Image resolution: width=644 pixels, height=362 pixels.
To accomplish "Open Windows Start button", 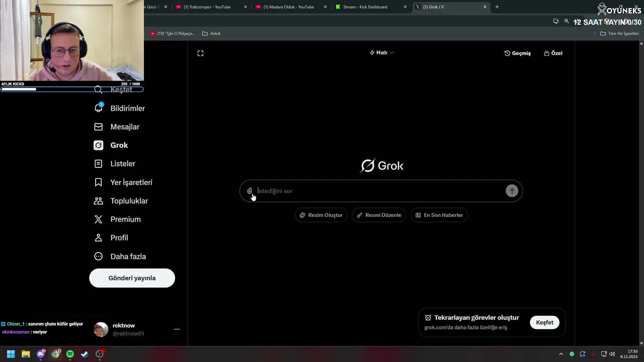I will [11, 354].
